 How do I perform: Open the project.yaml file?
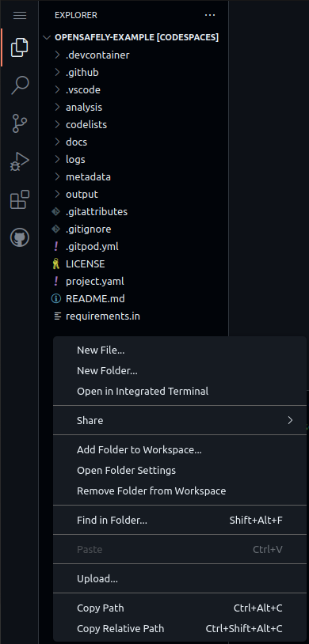[134, 282]
